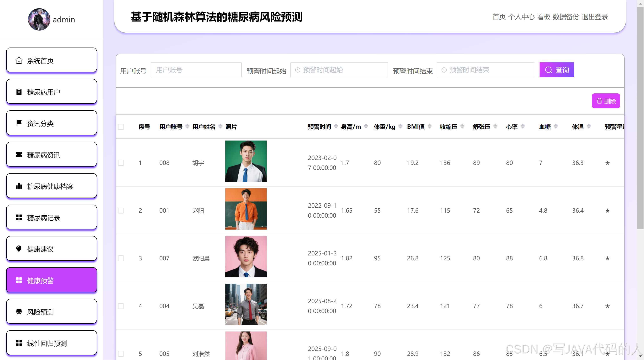
Task: Click the star rating for 胡宇
Action: (607, 163)
